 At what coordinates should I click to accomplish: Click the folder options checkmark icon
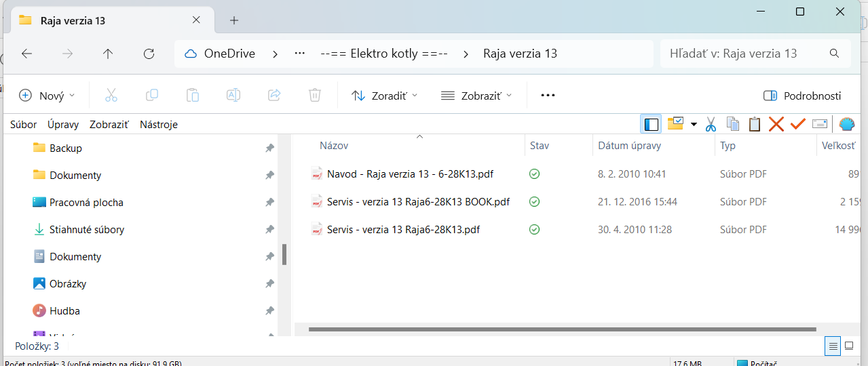675,124
